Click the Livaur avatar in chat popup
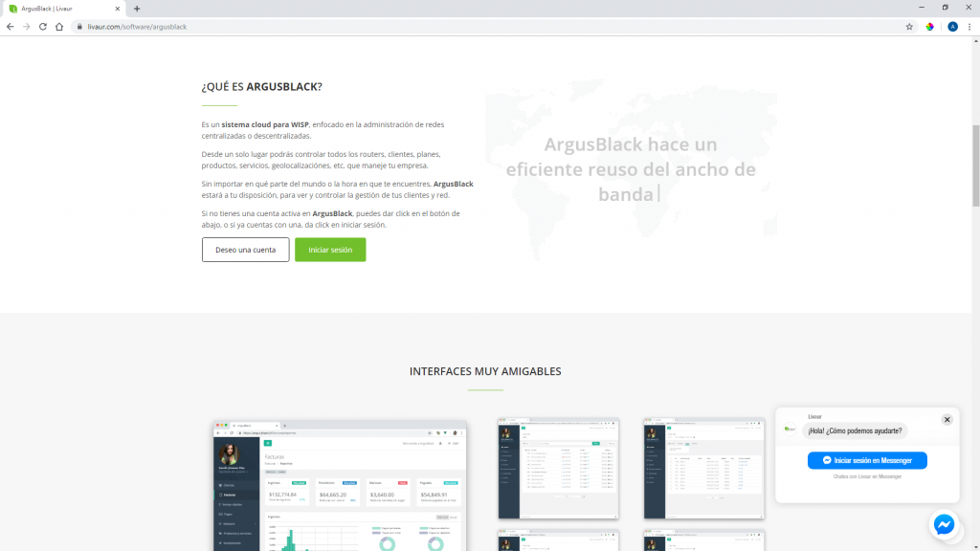The width and height of the screenshot is (980, 551). tap(790, 430)
